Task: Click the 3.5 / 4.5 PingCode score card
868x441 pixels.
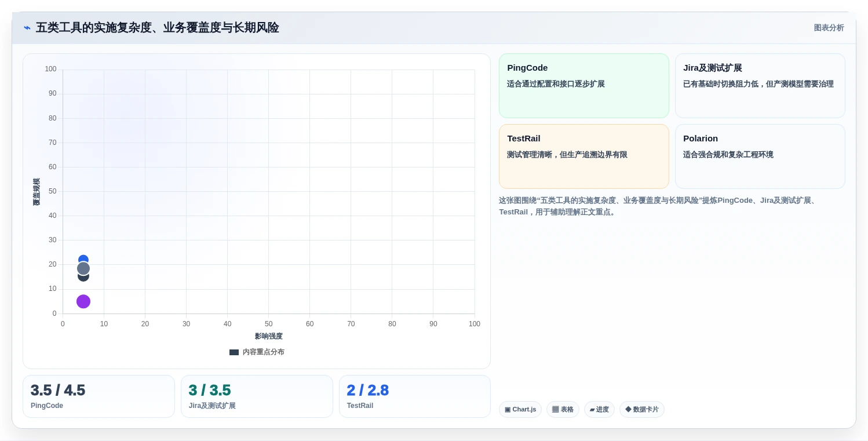Action: pyautogui.click(x=99, y=396)
